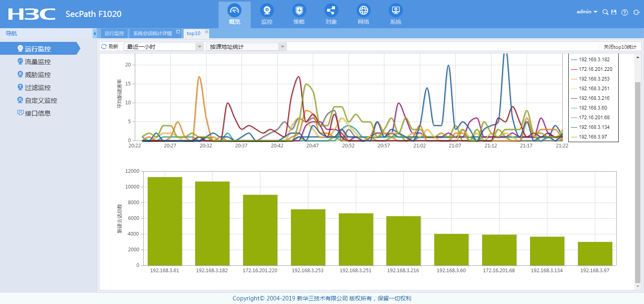Image resolution: width=644 pixels, height=304 pixels.
Task: Click the bar above label 192.168.3.134
Action: (x=547, y=251)
